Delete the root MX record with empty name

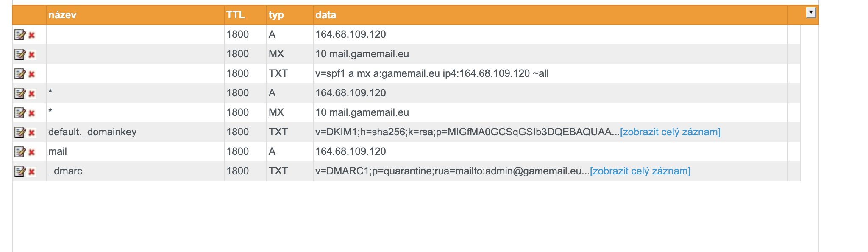coord(32,55)
